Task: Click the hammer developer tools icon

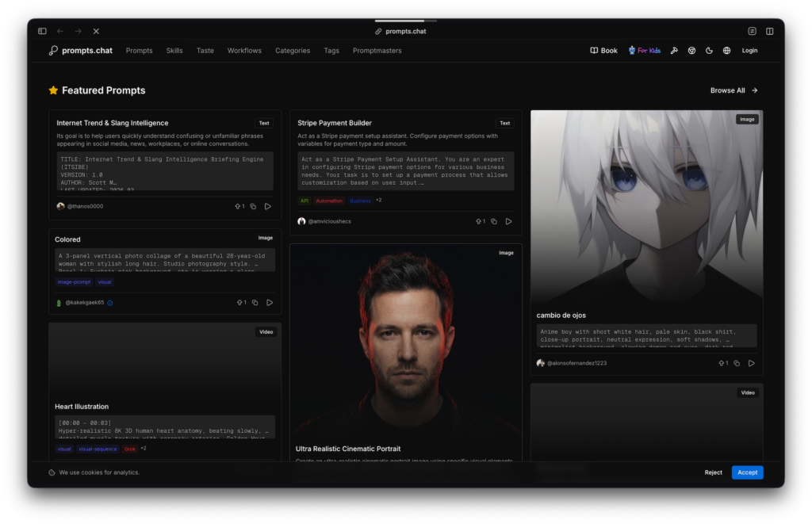Action: pyautogui.click(x=674, y=51)
